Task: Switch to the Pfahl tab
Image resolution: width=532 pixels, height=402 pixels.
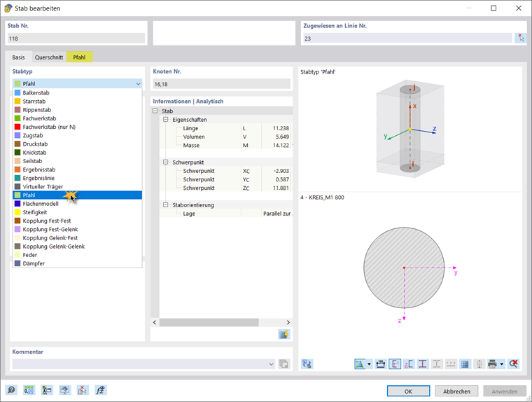Action: pyautogui.click(x=79, y=57)
